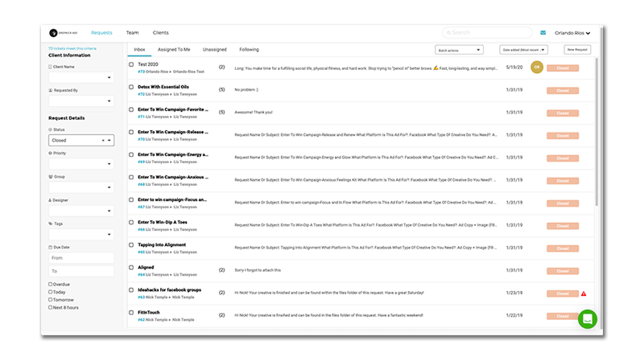This screenshot has width=644, height=361.
Task: Enable the Next 8 hours checkbox
Action: point(51,307)
